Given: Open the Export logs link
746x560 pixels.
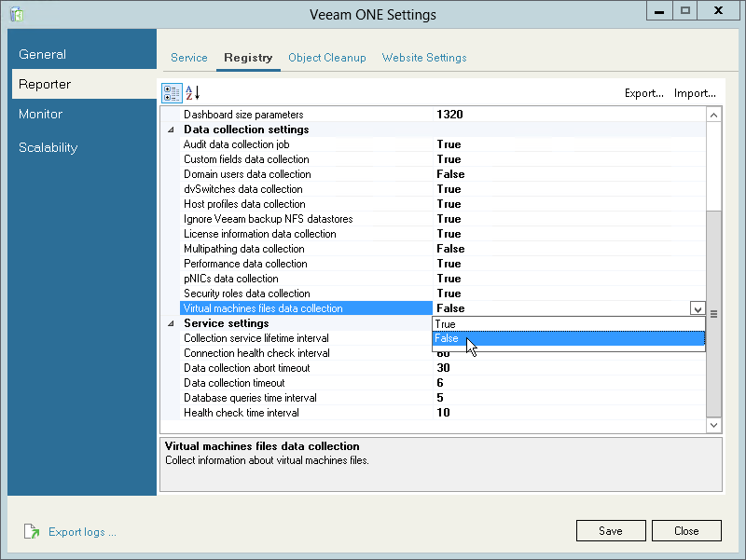Looking at the screenshot, I should point(82,531).
